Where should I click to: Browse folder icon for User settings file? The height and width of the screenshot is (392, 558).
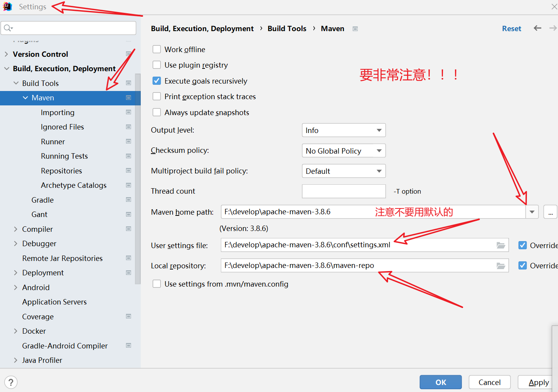coord(501,245)
